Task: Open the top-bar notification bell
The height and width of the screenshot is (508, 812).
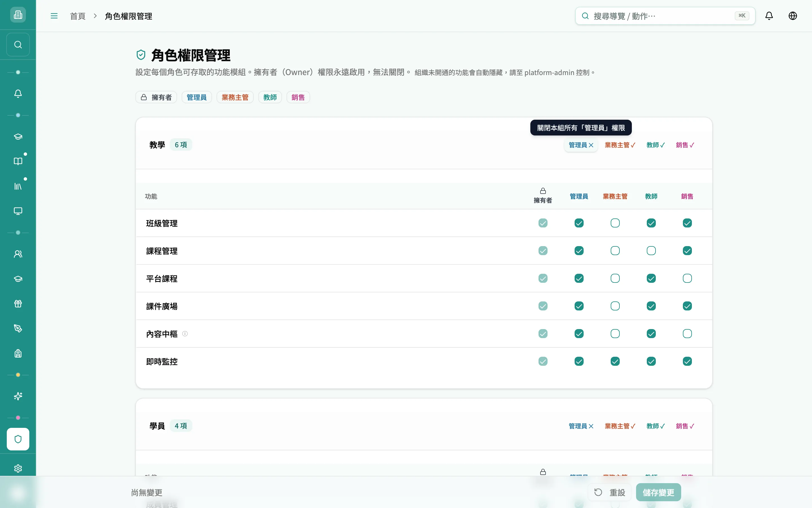Action: [769, 16]
